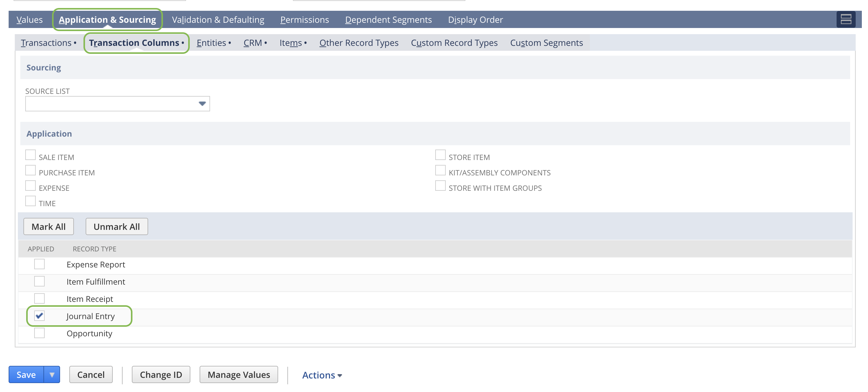Click the Applied column header
Viewport: 868px width, 392px height.
click(x=41, y=249)
